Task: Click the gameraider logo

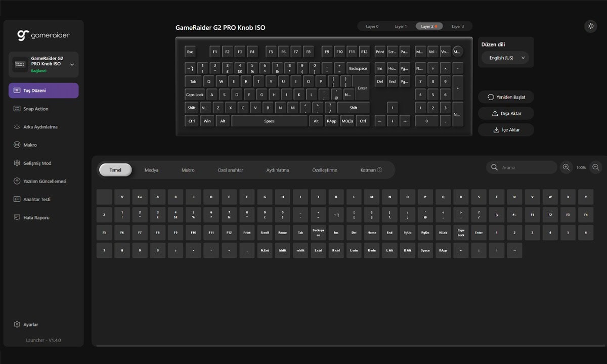Action: (44, 35)
